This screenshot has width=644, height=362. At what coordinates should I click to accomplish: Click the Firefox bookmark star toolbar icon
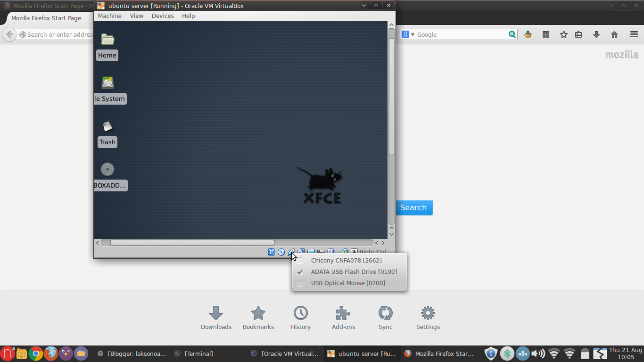tap(563, 34)
